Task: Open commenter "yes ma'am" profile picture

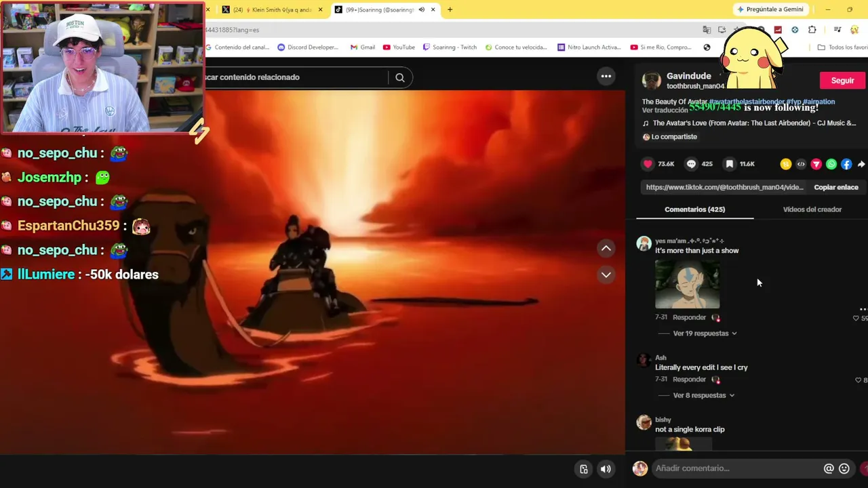Action: click(x=644, y=244)
